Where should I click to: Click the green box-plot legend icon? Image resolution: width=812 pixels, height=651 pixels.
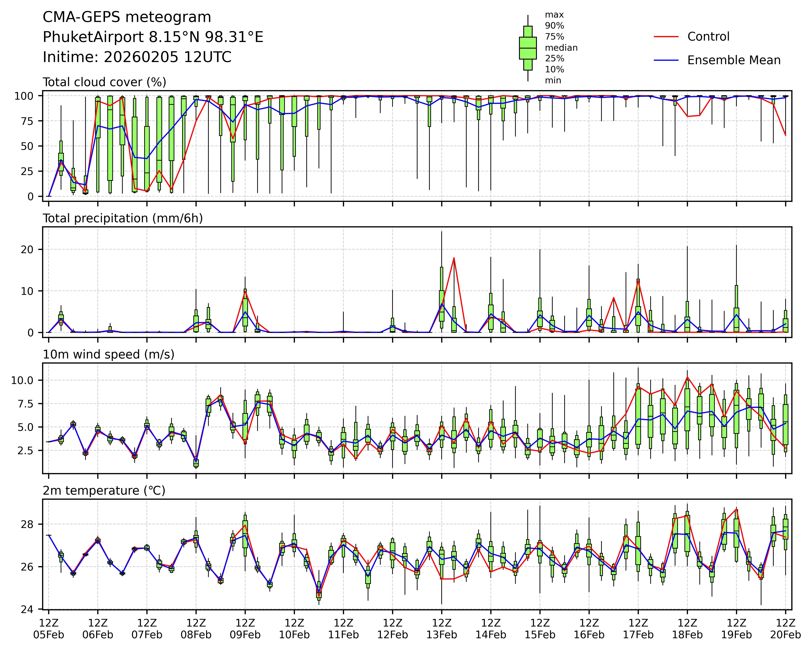528,48
